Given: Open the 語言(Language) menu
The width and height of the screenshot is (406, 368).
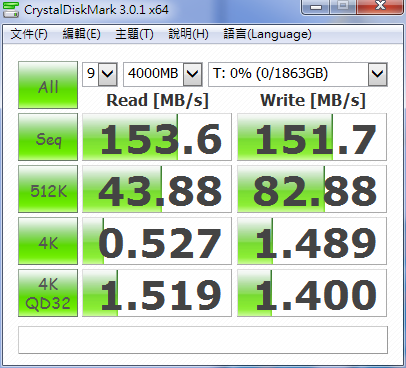Looking at the screenshot, I should pyautogui.click(x=267, y=34).
